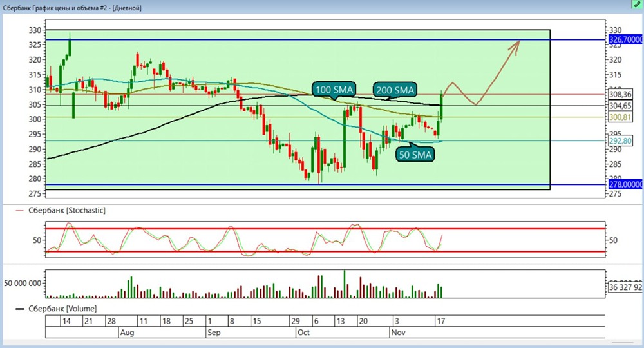Click date '3' on the time axis
Image resolution: width=644 pixels, height=348 pixels.
(396, 321)
